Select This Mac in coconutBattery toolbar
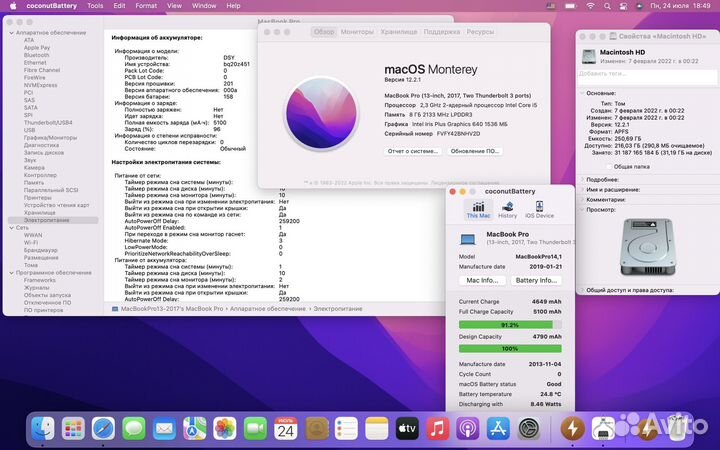Image resolution: width=720 pixels, height=450 pixels. 478,209
